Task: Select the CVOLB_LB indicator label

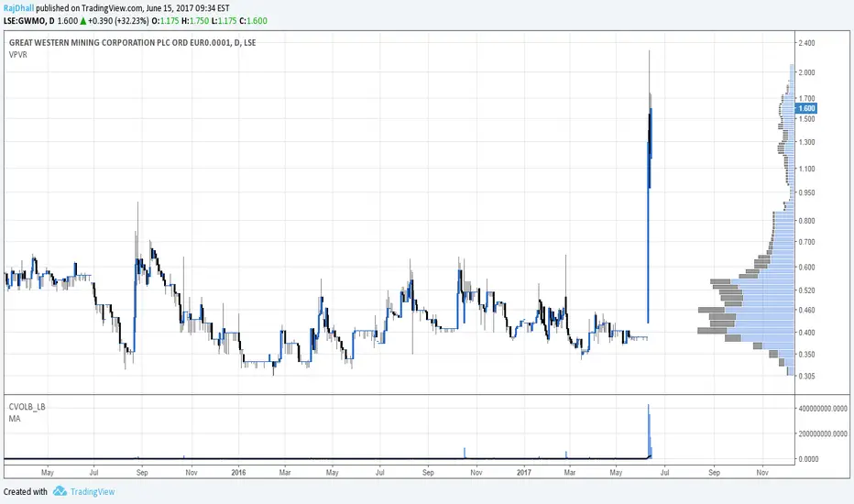Action: coord(27,407)
